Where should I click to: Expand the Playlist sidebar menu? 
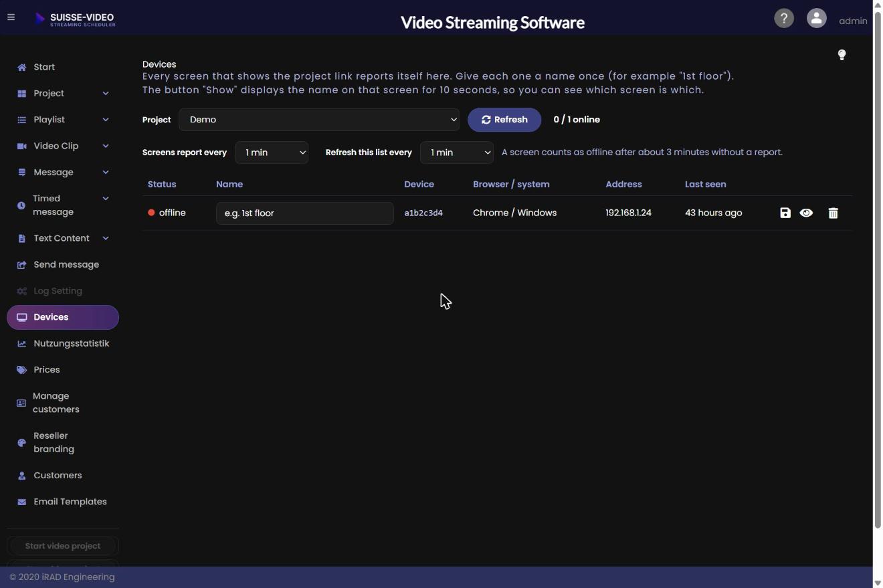63,120
